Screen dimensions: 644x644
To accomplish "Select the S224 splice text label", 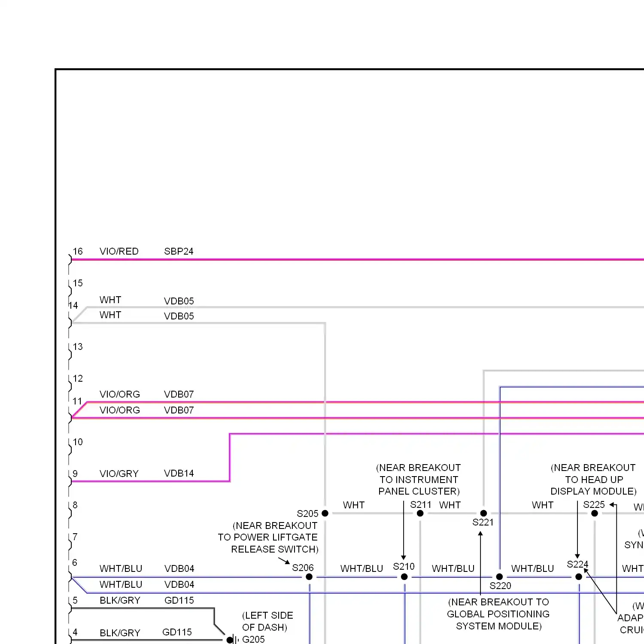I will pyautogui.click(x=577, y=564).
